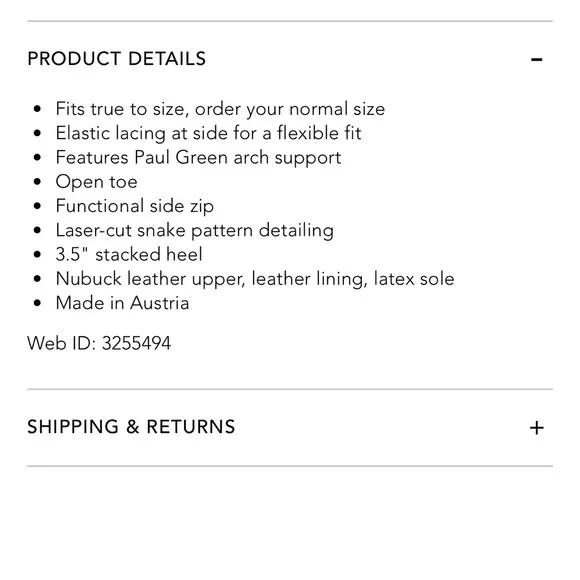This screenshot has height=580, width=580.
Task: Click the 'order your normal size' text
Action: (290, 109)
